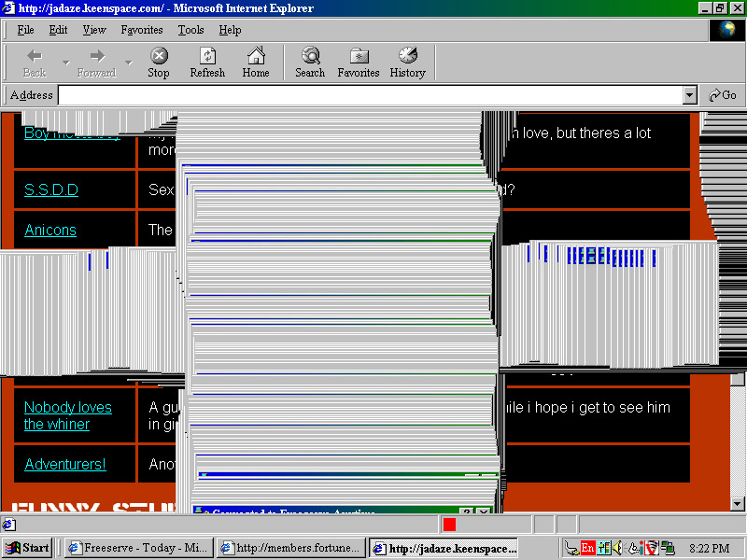Image resolution: width=747 pixels, height=560 pixels.
Task: Open the View menu
Action: tap(94, 30)
